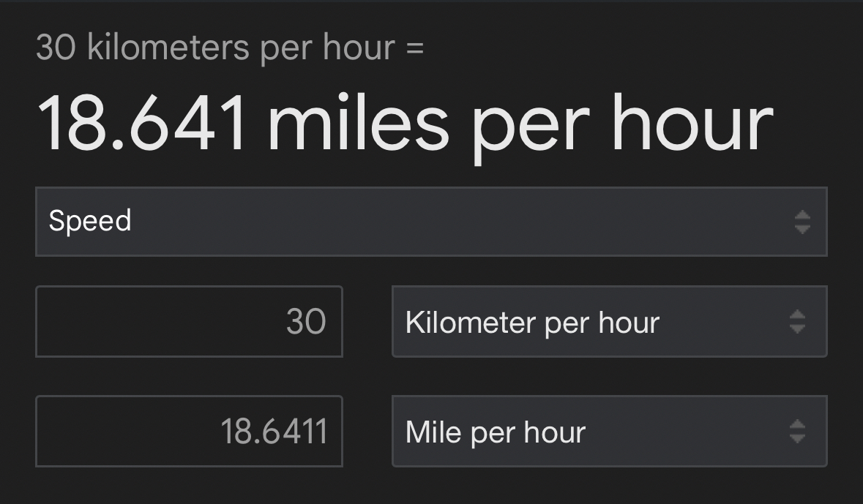This screenshot has width=863, height=504.
Task: Expand the Mile per hour unit selector
Action: click(609, 432)
